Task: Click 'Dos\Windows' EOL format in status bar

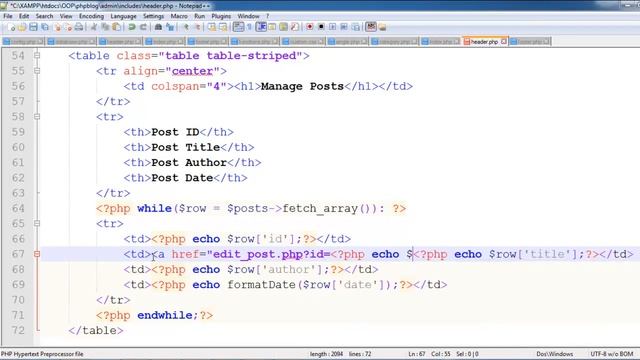Action: [554, 354]
